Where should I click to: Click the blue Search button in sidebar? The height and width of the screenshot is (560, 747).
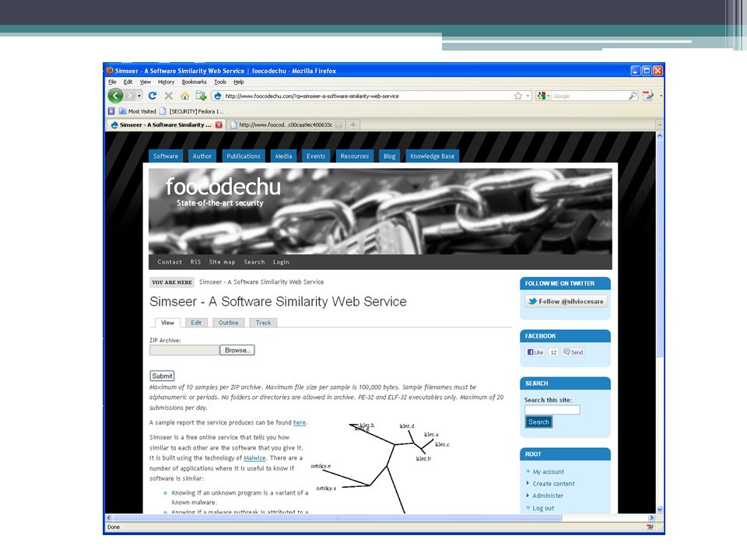tap(538, 422)
